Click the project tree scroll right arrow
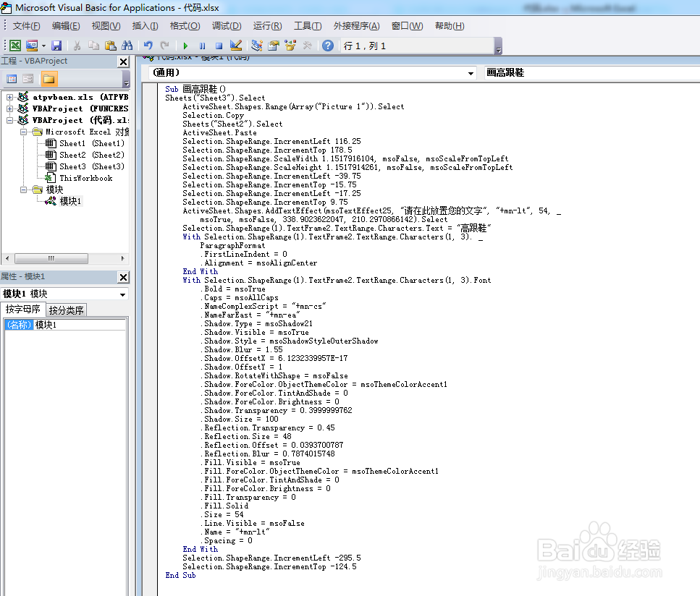This screenshot has height=596, width=700. click(x=122, y=258)
